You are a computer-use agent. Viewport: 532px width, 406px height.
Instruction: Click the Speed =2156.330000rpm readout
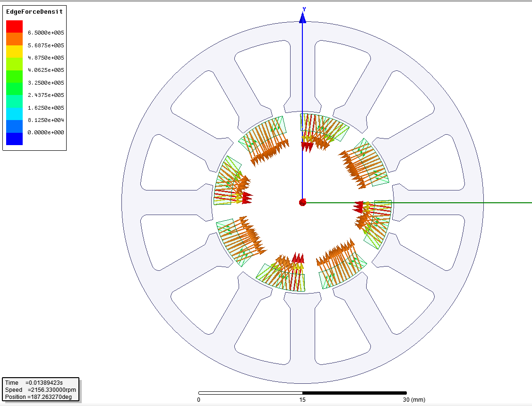click(x=40, y=390)
